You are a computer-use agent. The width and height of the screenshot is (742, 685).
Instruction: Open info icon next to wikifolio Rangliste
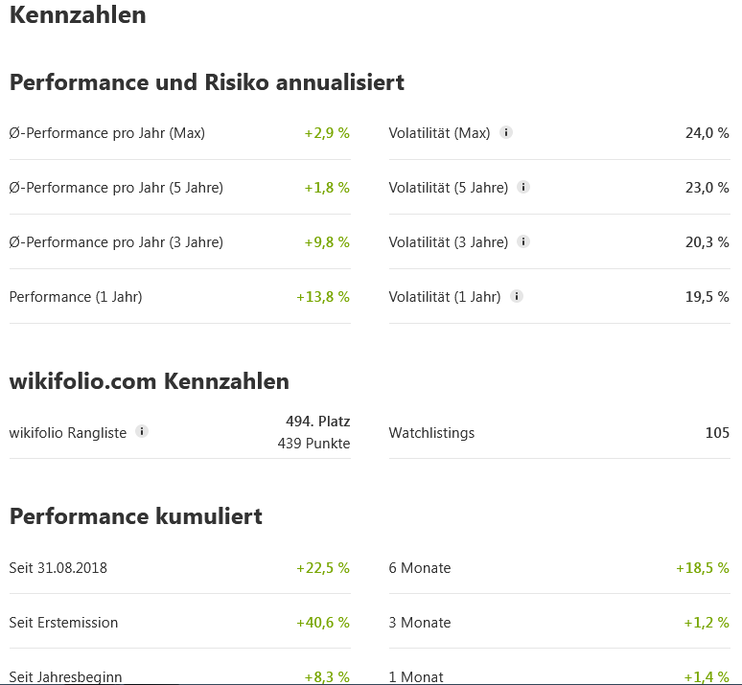tap(142, 432)
